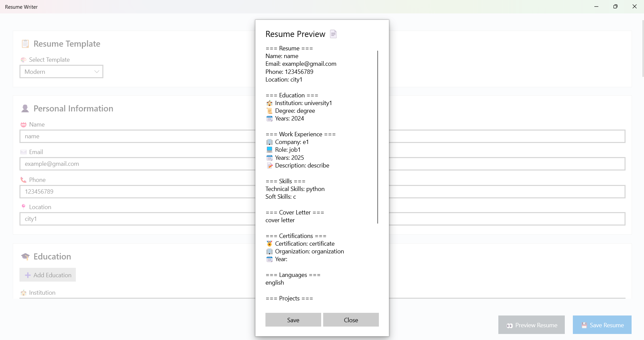Close the Resume Writer window
This screenshot has width=644, height=340.
pyautogui.click(x=635, y=7)
